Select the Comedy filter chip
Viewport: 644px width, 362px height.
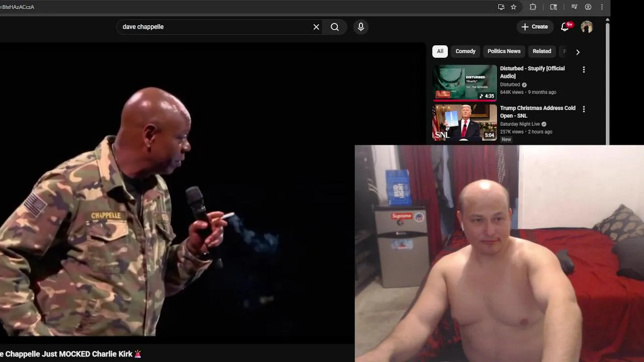465,51
